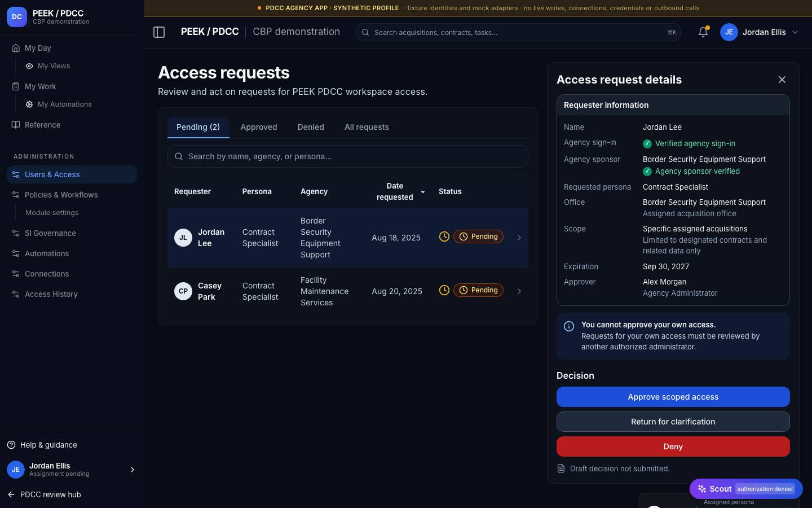Click the Aug 20, 2025 date cell
The width and height of the screenshot is (812, 508).
point(397,291)
